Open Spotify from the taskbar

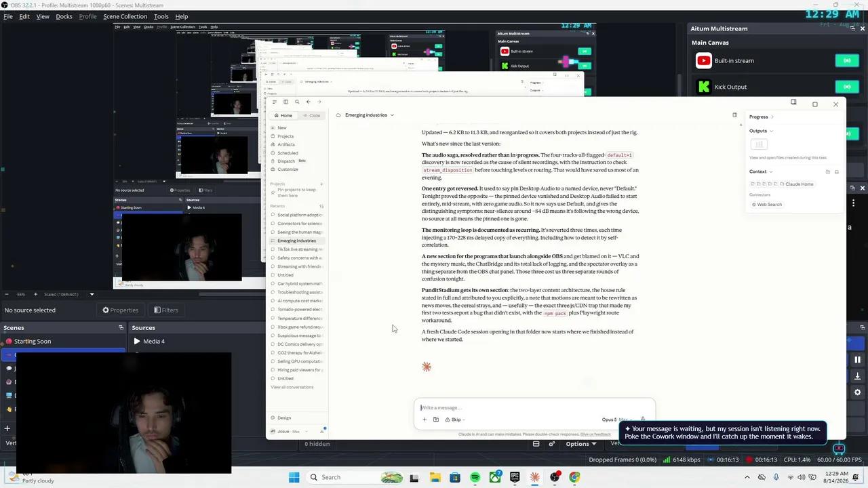[475, 477]
